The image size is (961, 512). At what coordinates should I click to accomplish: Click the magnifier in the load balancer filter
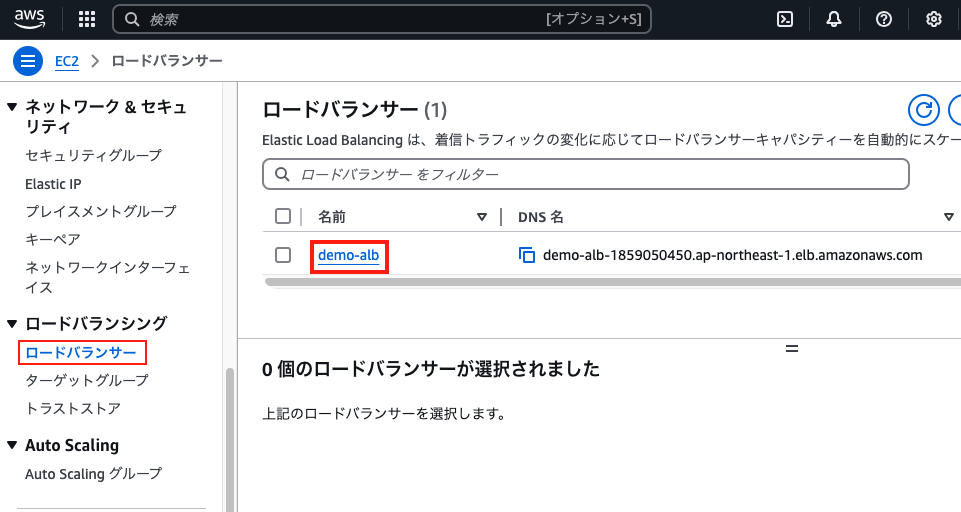[282, 175]
